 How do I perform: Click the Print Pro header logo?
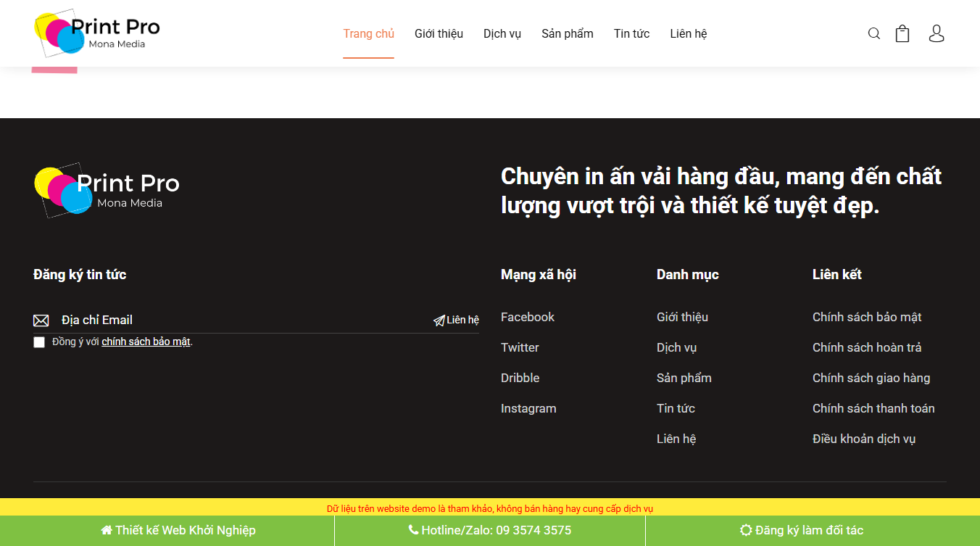coord(96,33)
